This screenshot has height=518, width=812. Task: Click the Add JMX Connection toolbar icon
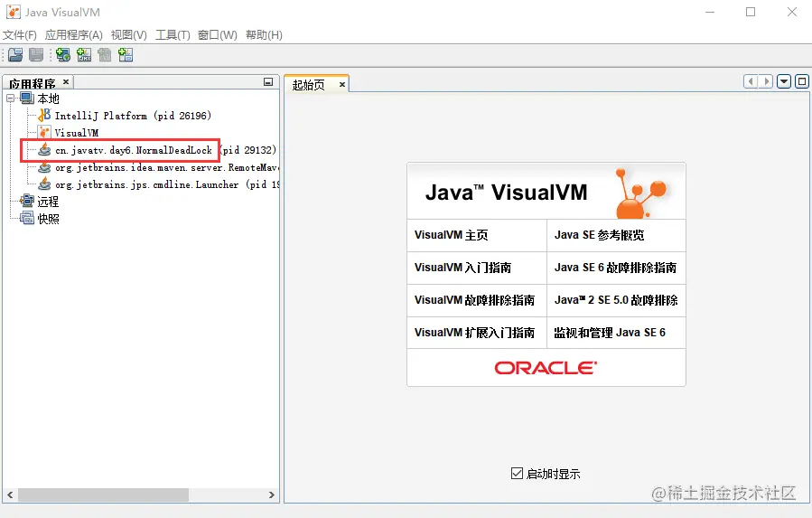pyautogui.click(x=84, y=55)
